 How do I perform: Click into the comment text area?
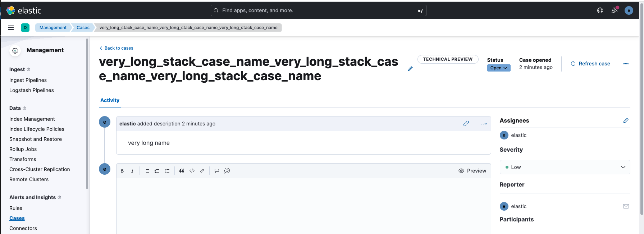coord(303,206)
